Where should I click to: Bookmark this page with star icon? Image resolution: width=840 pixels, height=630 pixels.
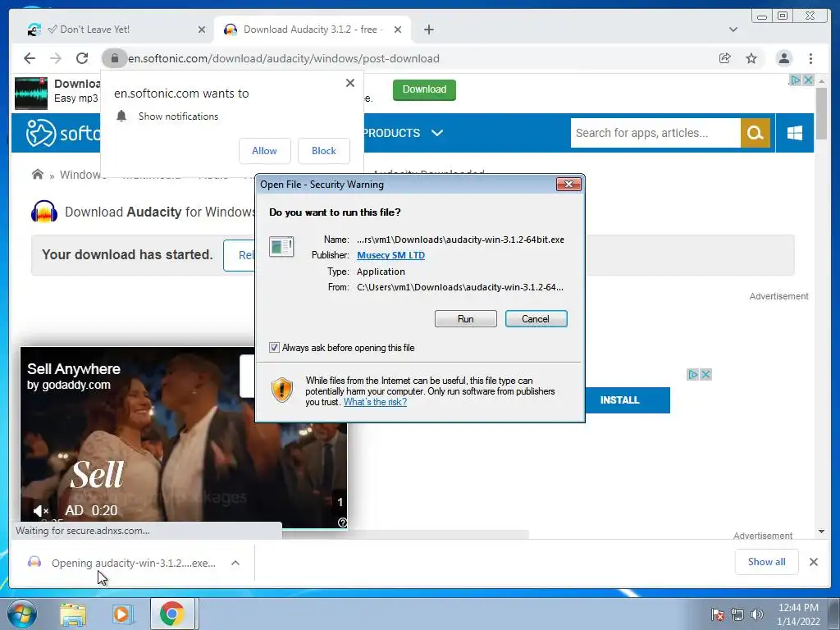751,58
